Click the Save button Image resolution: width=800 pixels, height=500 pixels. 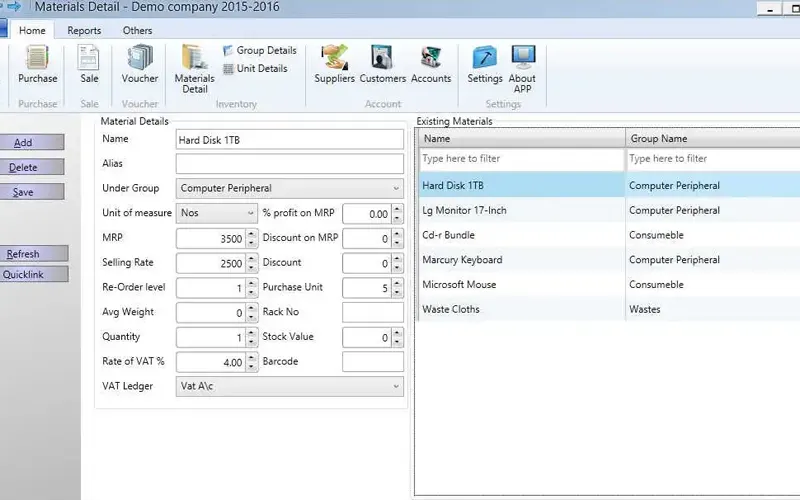[x=32, y=192]
